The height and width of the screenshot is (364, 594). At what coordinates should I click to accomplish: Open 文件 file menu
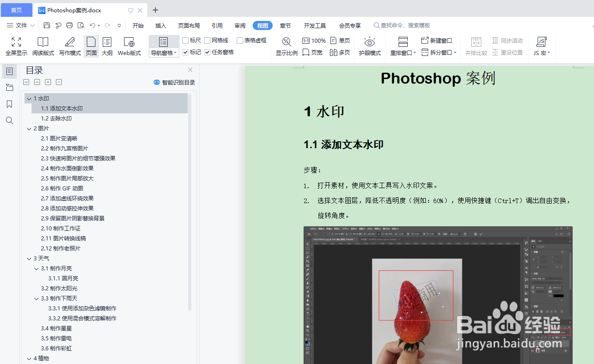point(21,25)
